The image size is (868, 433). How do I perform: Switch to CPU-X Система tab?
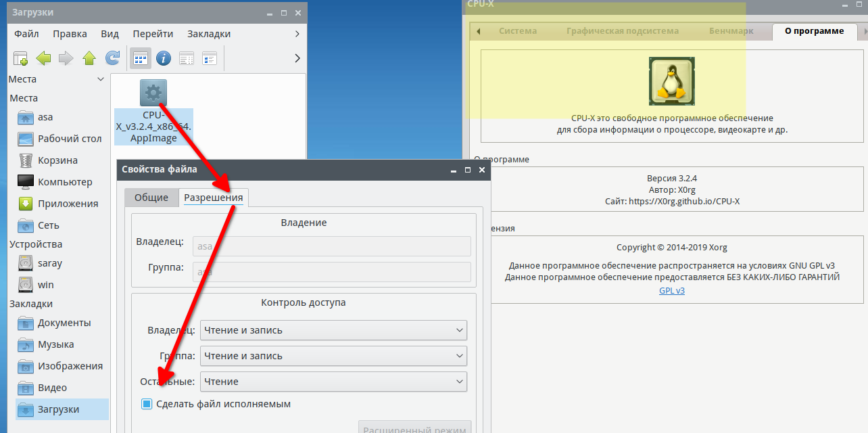coord(518,31)
